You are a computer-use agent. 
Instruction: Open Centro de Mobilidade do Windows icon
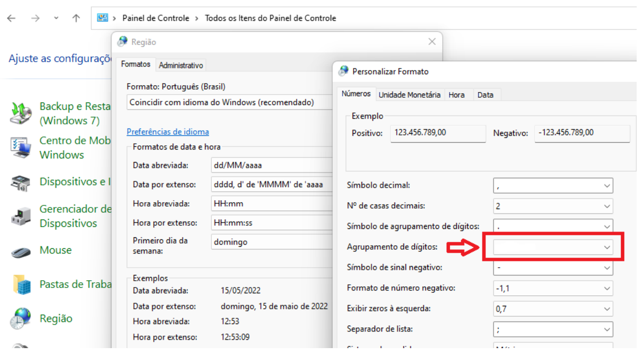click(x=21, y=147)
